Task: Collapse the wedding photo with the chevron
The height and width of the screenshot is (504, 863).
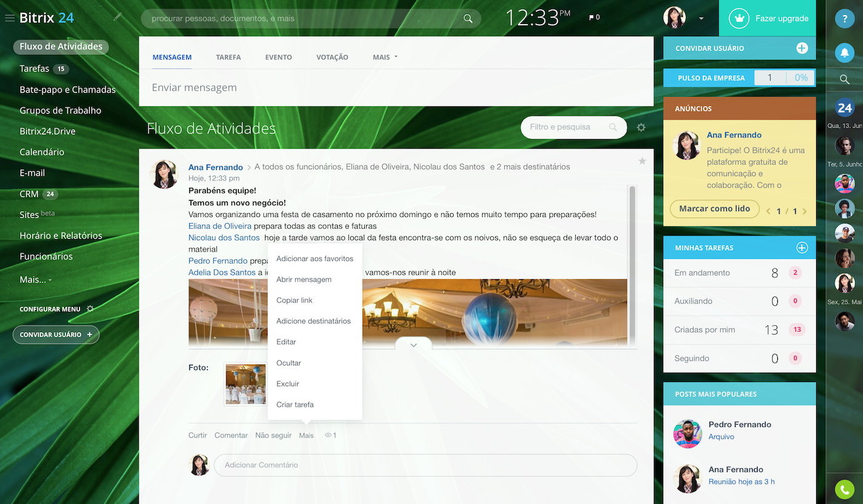Action: point(413,344)
